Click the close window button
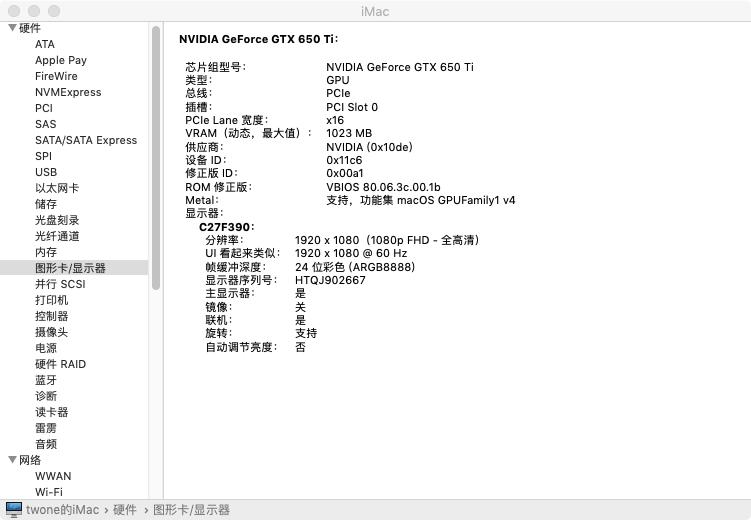This screenshot has height=520, width=751. tap(14, 11)
